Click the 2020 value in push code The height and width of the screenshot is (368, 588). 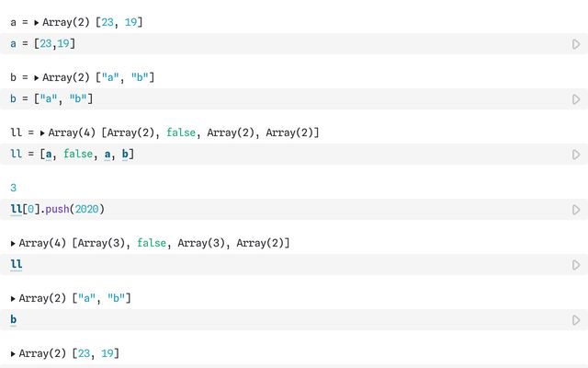[x=87, y=210]
